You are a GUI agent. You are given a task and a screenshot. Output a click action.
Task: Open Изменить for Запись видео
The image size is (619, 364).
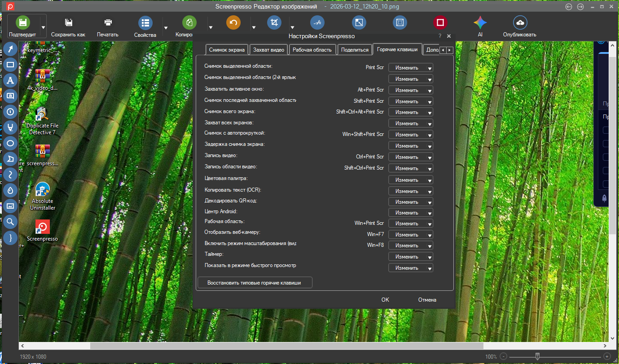click(411, 157)
